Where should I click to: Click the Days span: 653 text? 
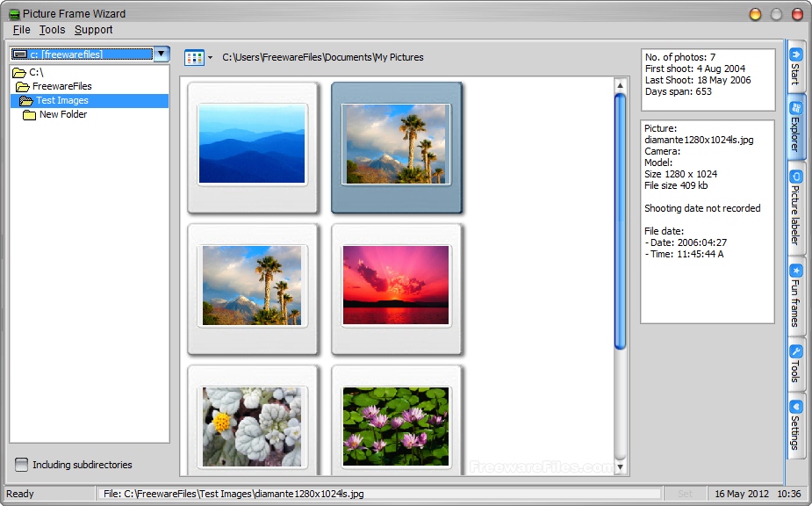tap(679, 91)
